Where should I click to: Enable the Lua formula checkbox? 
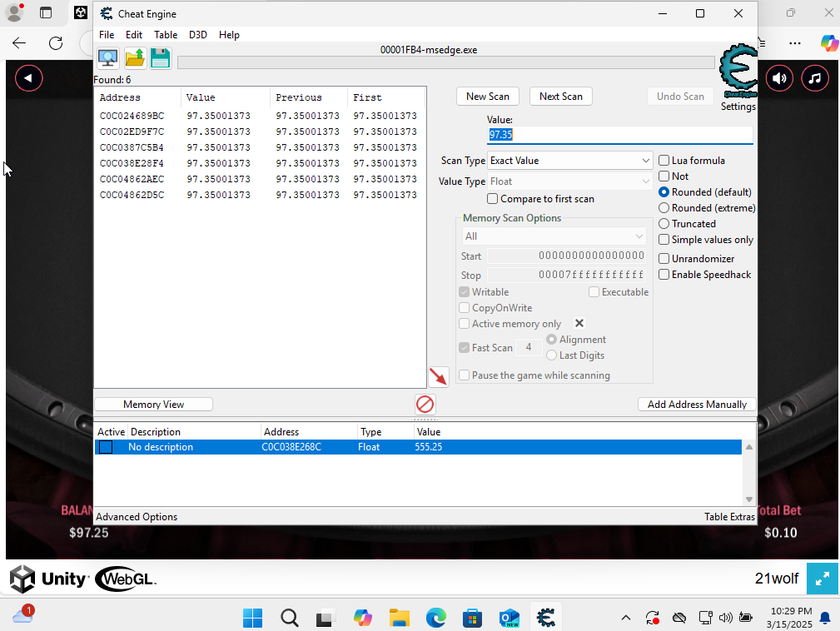click(664, 161)
